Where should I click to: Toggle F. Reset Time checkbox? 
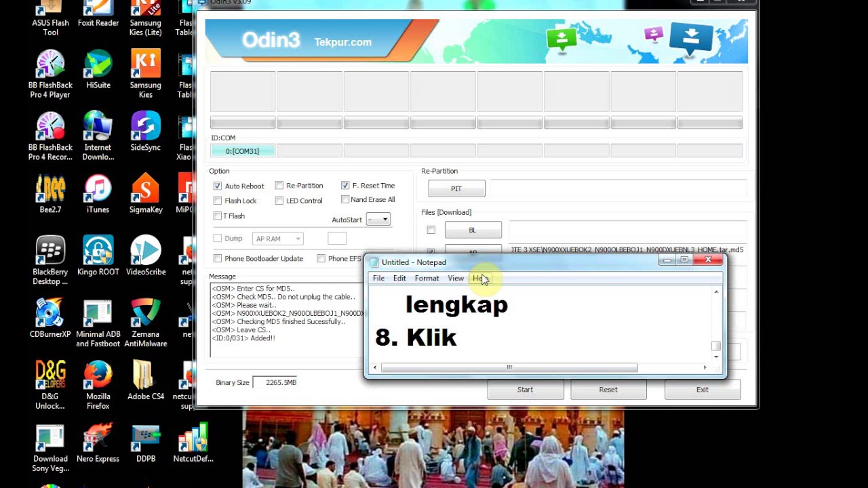coord(345,185)
